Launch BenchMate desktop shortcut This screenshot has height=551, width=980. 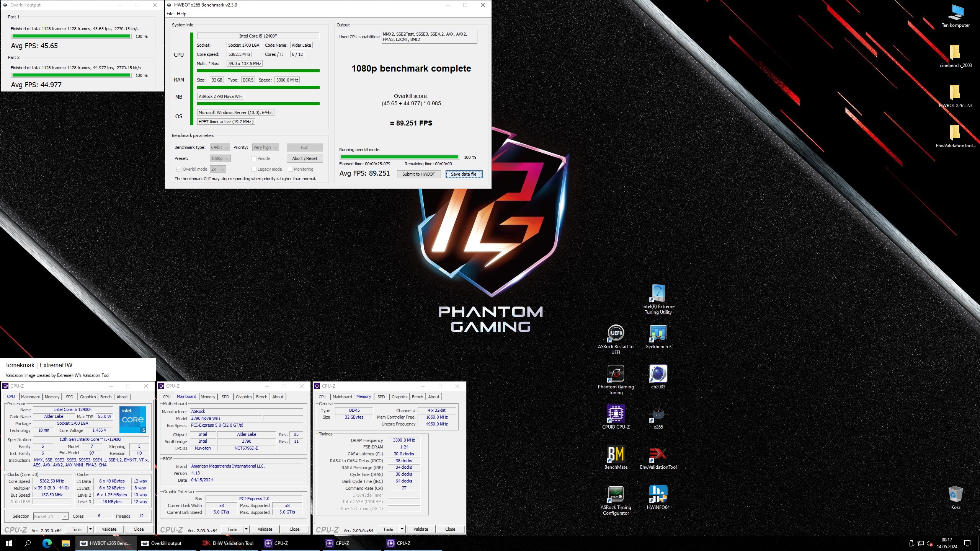pyautogui.click(x=616, y=457)
